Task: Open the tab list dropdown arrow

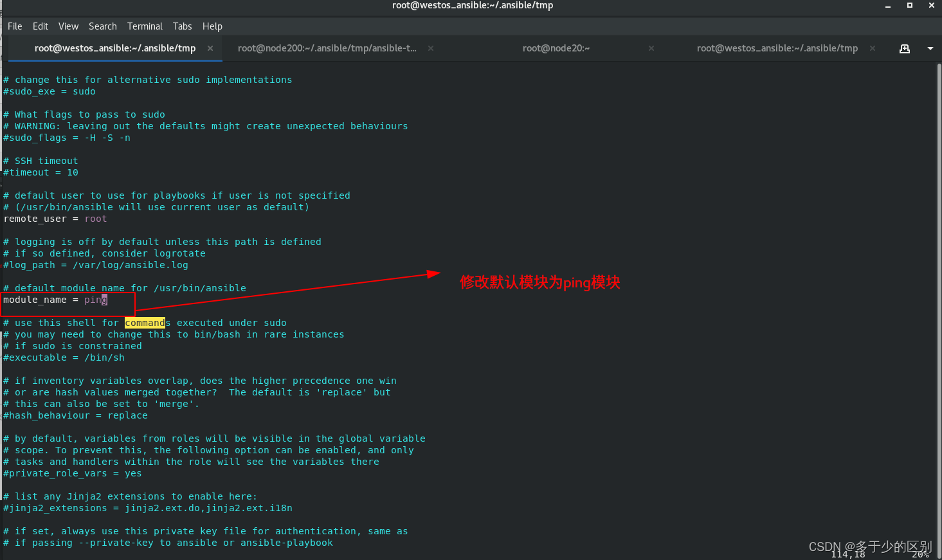Action: [x=930, y=49]
